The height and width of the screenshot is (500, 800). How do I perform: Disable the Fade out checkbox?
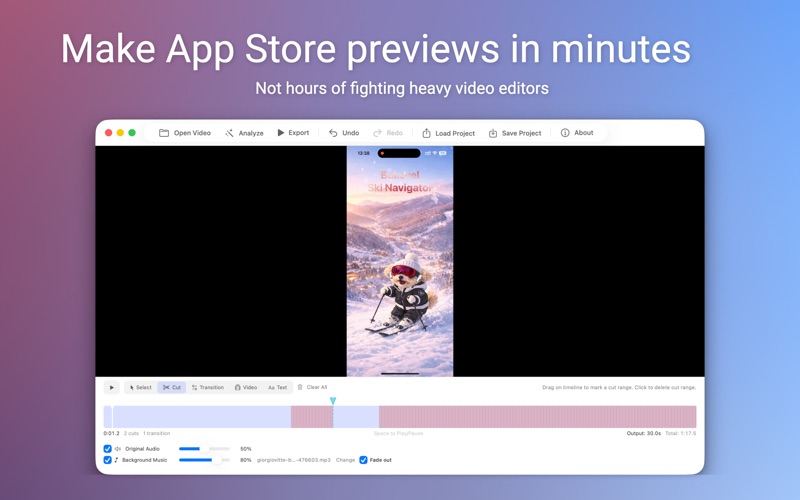[363, 460]
